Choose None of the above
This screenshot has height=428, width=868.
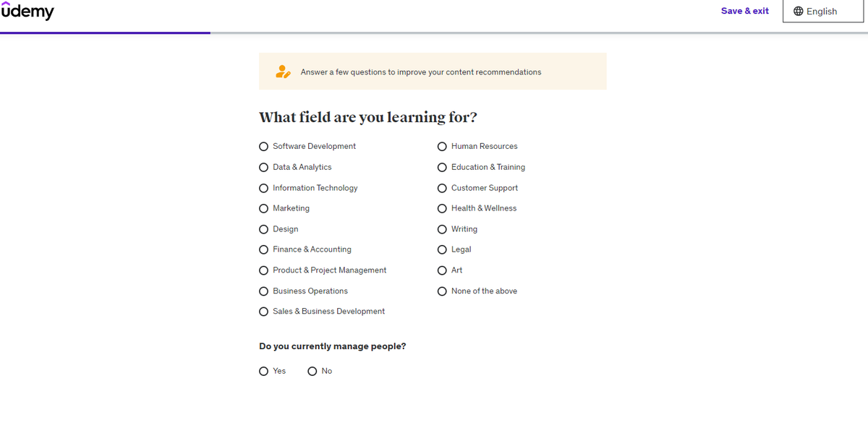coord(442,291)
